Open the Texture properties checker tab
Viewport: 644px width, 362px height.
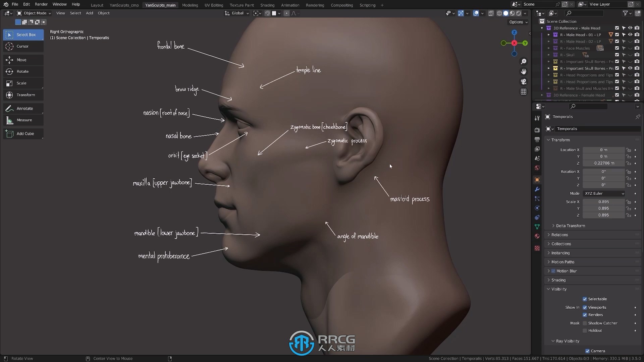click(x=537, y=248)
